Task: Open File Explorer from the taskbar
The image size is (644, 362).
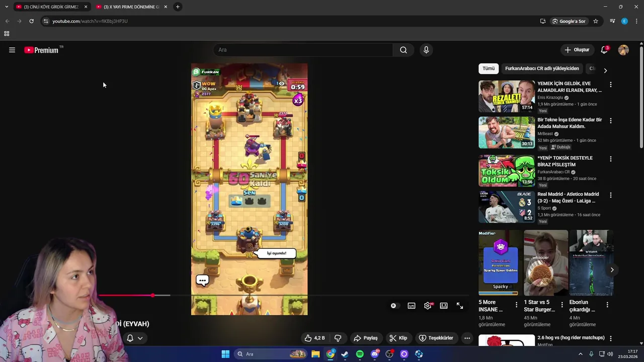Action: 315,354
